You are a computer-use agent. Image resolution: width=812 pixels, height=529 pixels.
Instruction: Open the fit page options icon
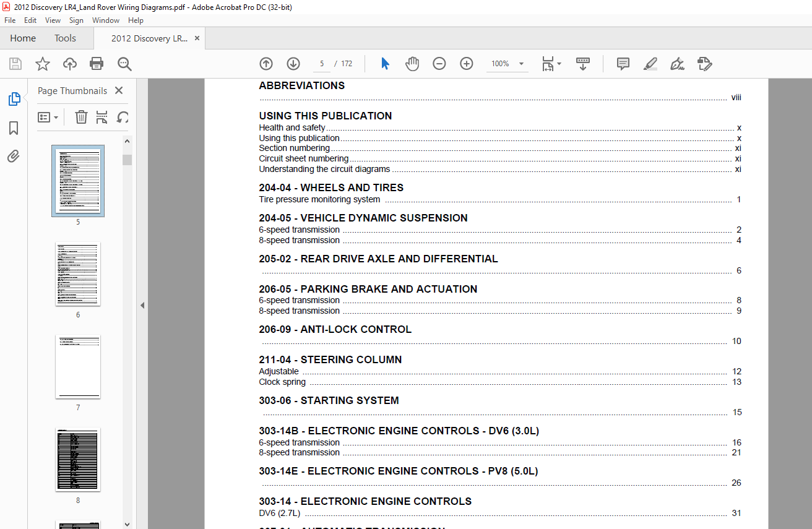551,64
